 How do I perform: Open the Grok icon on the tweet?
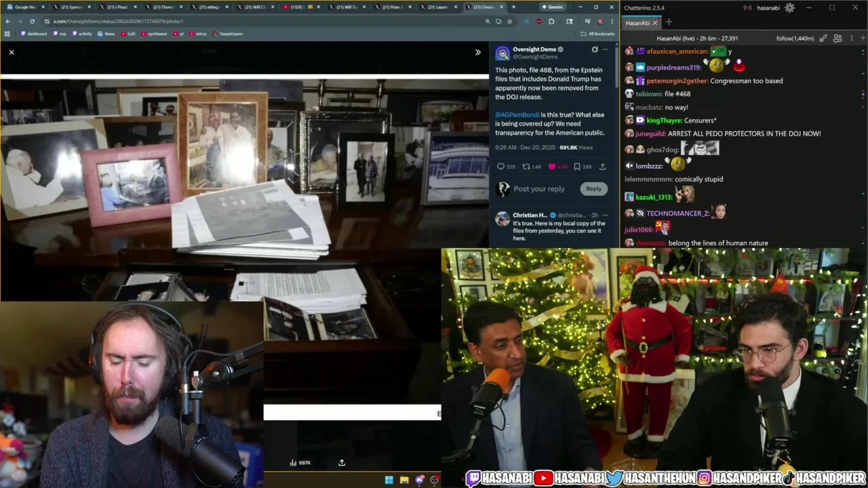[x=595, y=49]
